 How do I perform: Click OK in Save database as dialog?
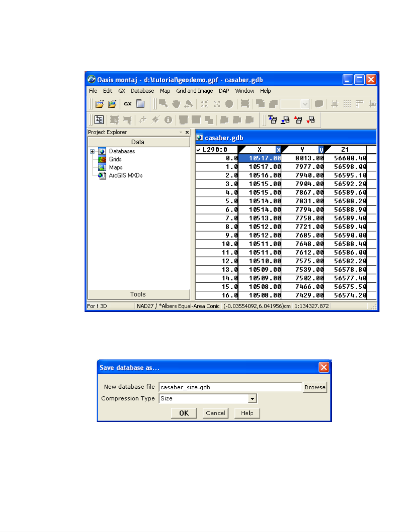[x=184, y=413]
